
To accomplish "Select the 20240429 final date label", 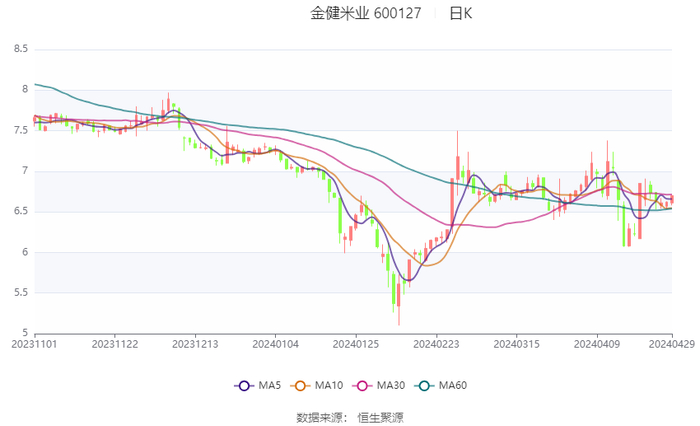I will [x=671, y=344].
